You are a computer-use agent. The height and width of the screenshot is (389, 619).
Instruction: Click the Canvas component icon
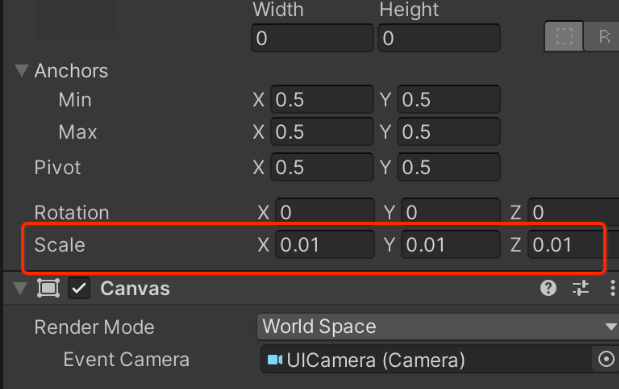click(48, 288)
